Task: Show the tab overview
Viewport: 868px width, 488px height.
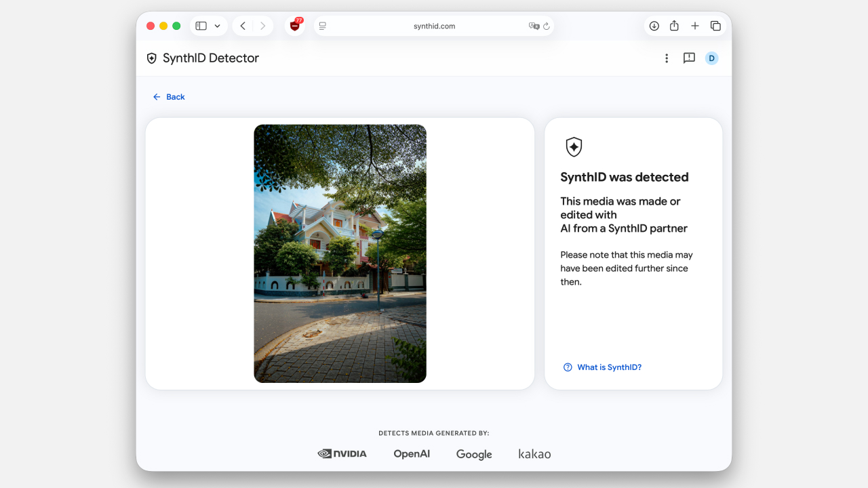Action: 715,26
